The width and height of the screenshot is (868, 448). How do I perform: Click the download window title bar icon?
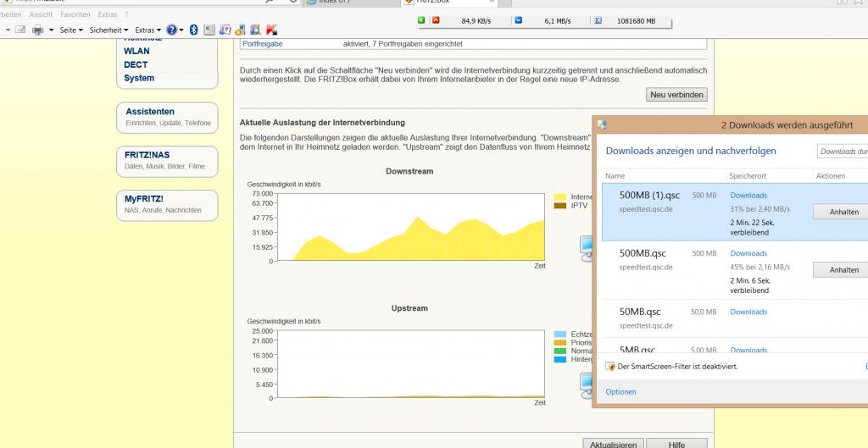[x=602, y=124]
